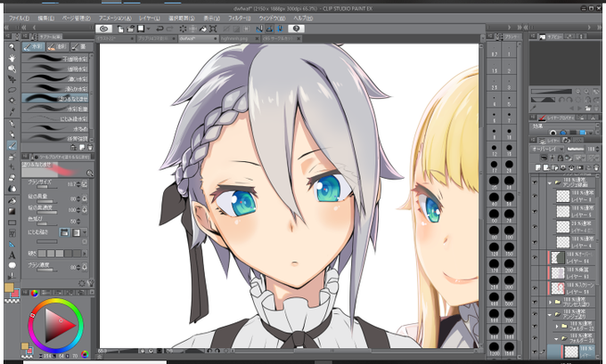Open the blending mode Overlay dropdown

coord(547,149)
